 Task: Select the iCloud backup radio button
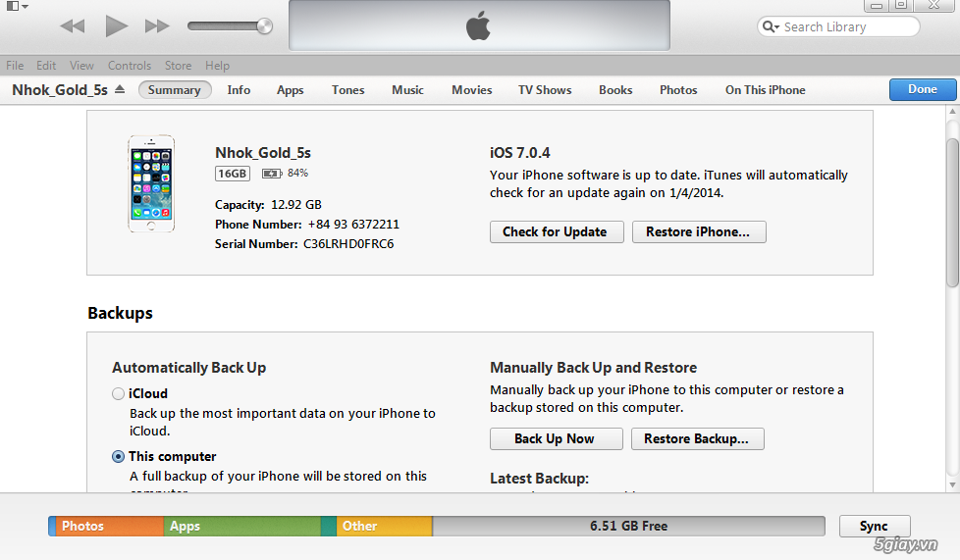click(x=118, y=393)
